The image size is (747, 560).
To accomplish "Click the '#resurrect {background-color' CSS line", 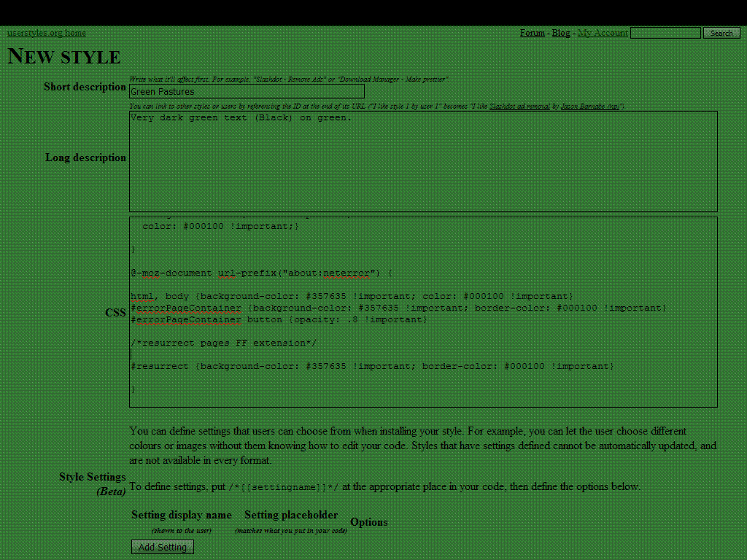I will [373, 366].
